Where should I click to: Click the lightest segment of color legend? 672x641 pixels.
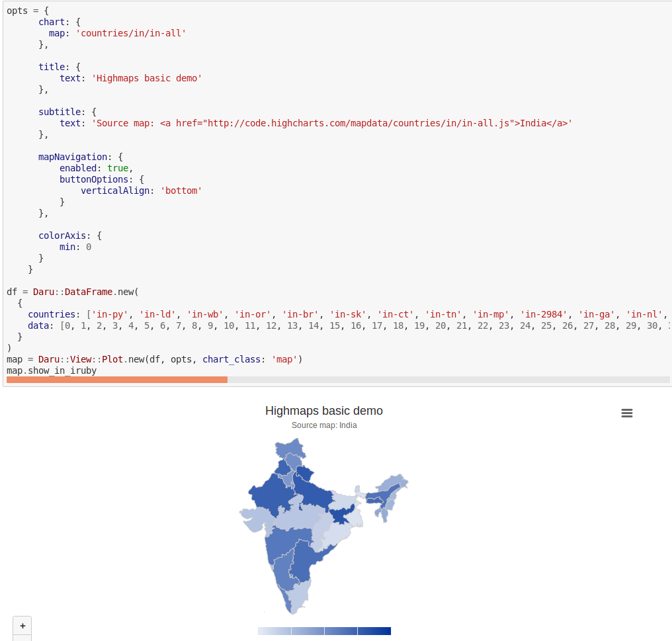click(x=274, y=630)
